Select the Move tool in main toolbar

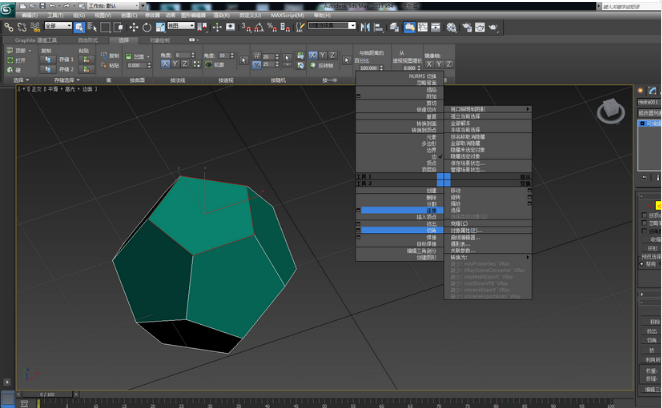click(134, 27)
